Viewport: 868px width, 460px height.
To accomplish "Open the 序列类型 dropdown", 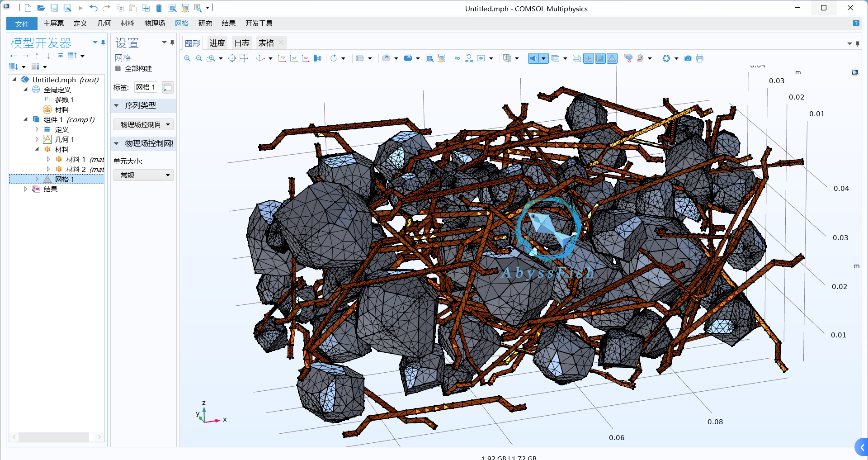I will click(x=143, y=124).
